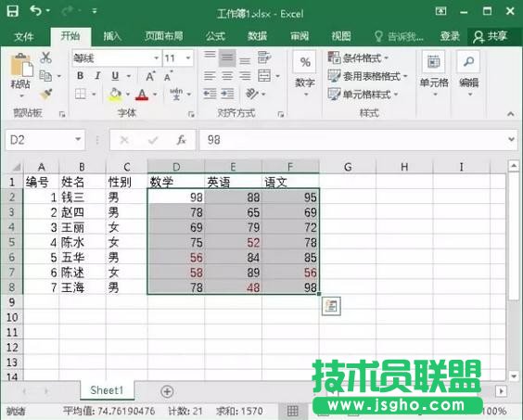Open the font color dropdown arrow
Image resolution: width=523 pixels, height=420 pixels.
coord(155,95)
